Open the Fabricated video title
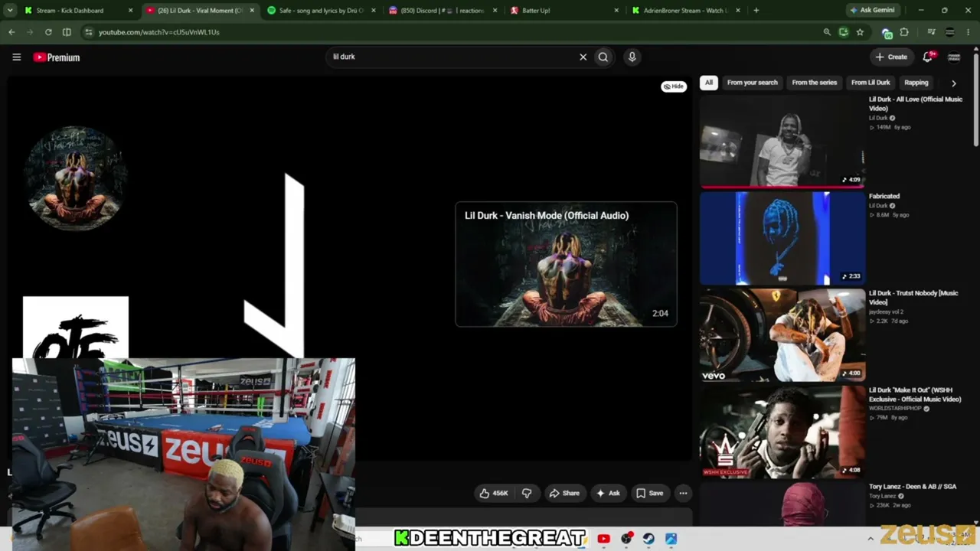Image resolution: width=980 pixels, height=551 pixels. click(x=884, y=197)
